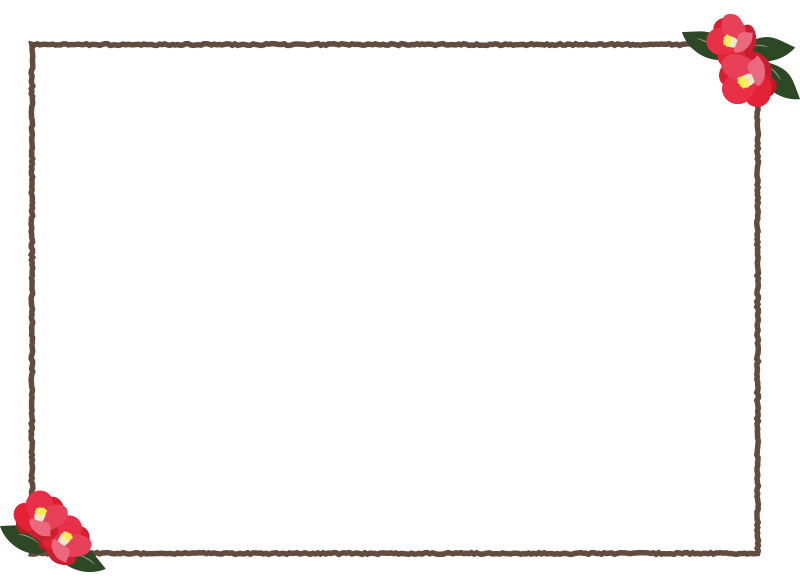The width and height of the screenshot is (800, 586).
Task: Select the yellow stamen of top-right larger camellia
Action: click(745, 81)
